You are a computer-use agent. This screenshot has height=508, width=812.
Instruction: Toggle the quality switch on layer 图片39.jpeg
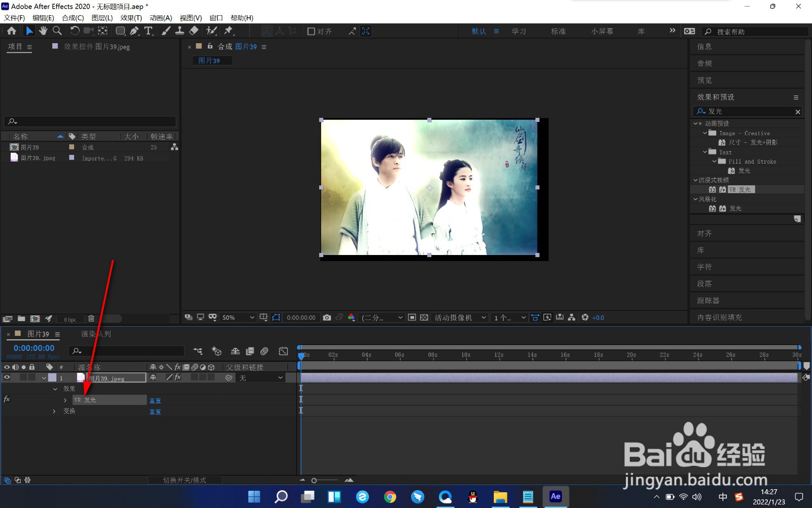click(x=170, y=377)
